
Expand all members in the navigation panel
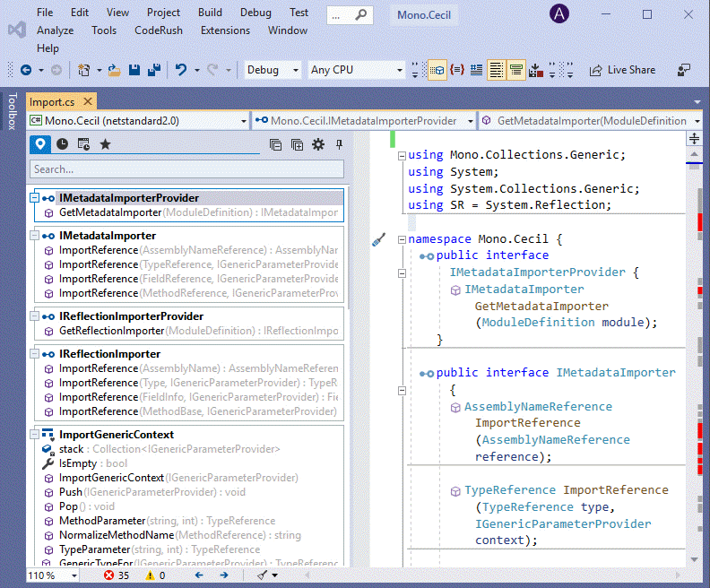297,145
